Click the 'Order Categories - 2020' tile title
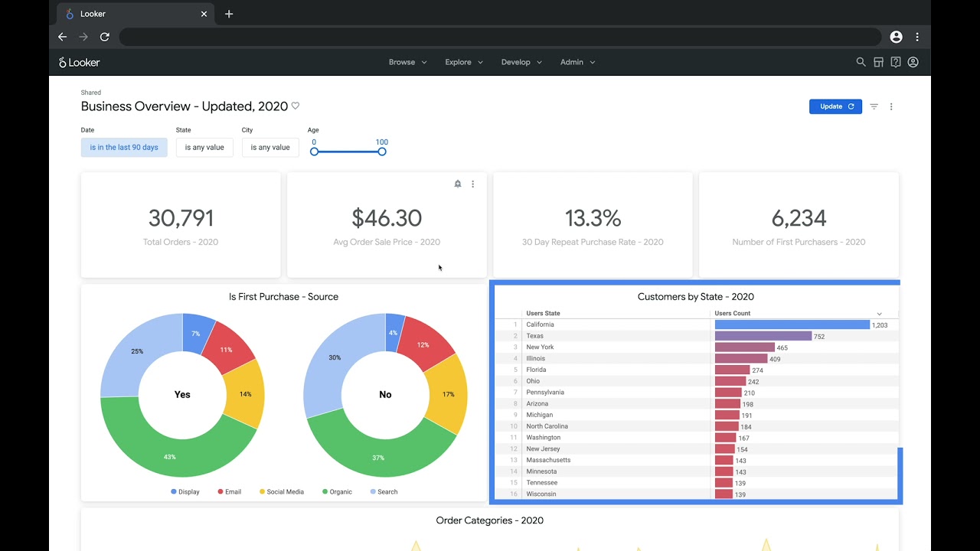Viewport: 980px width, 551px height. tap(490, 520)
